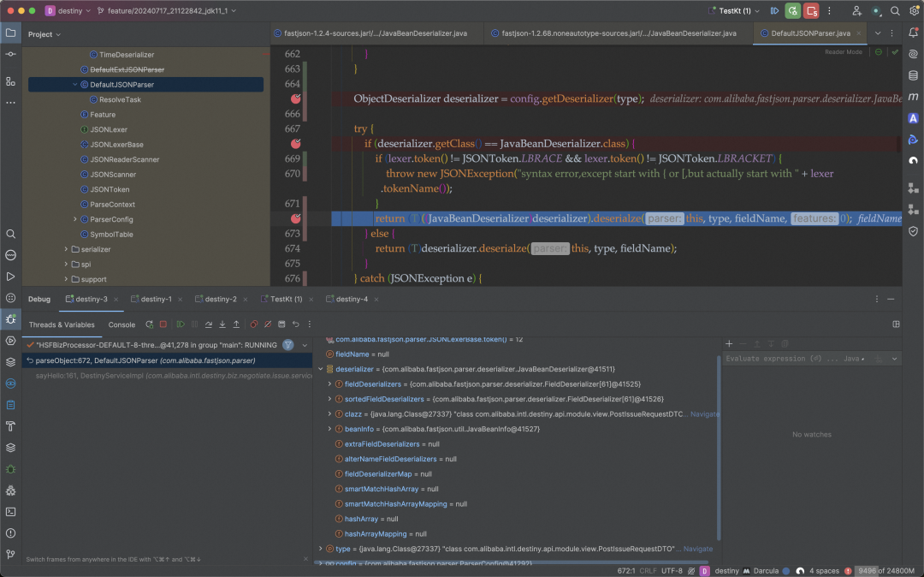Open the Project view dropdown
This screenshot has width=924, height=577.
[x=44, y=34]
